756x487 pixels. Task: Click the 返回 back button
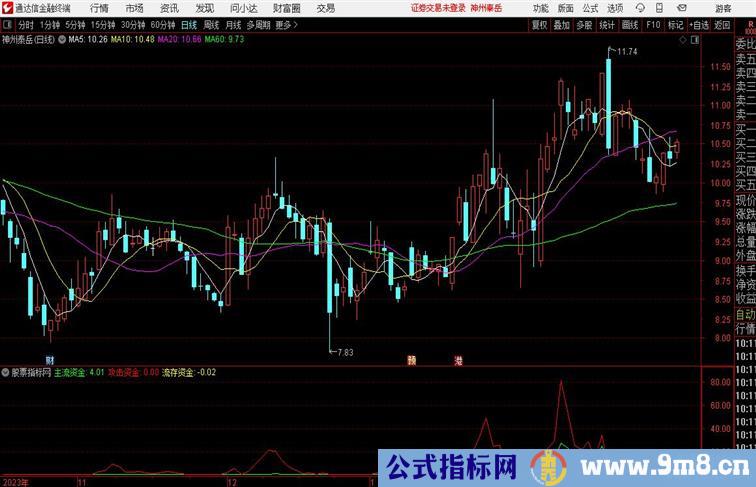tap(721, 25)
